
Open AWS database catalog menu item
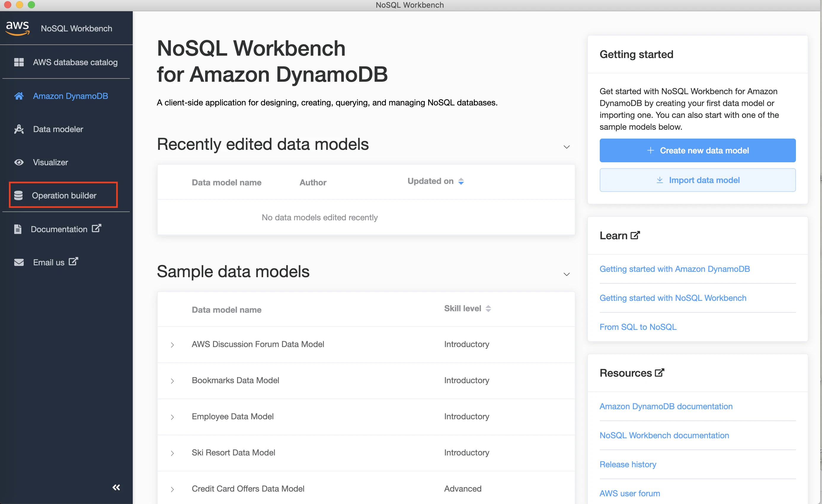(x=75, y=62)
